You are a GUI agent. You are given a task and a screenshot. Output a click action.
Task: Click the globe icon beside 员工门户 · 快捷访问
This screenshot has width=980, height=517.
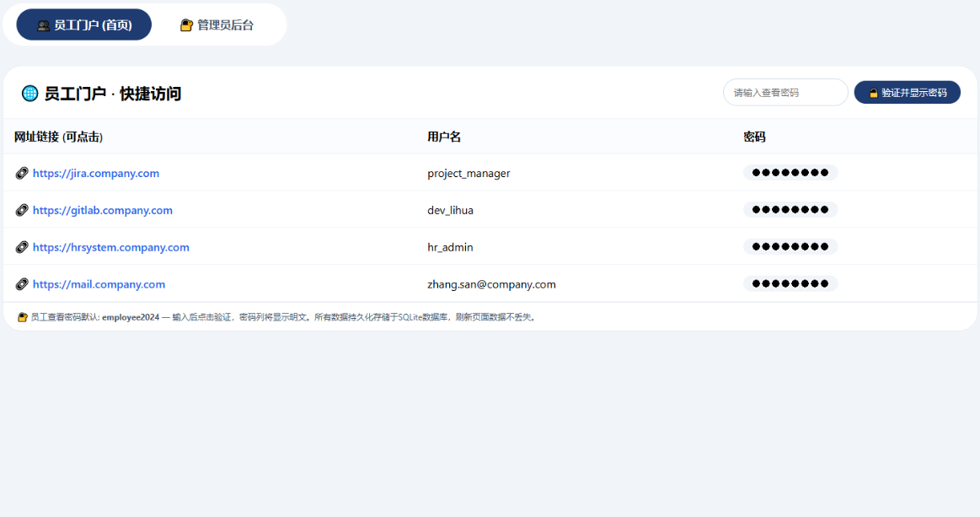[x=29, y=94]
